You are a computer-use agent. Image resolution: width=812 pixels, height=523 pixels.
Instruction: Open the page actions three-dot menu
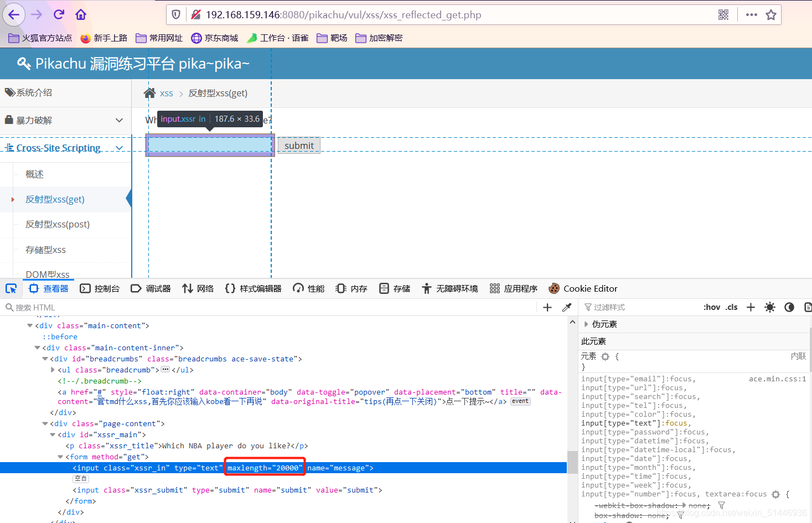click(x=751, y=15)
